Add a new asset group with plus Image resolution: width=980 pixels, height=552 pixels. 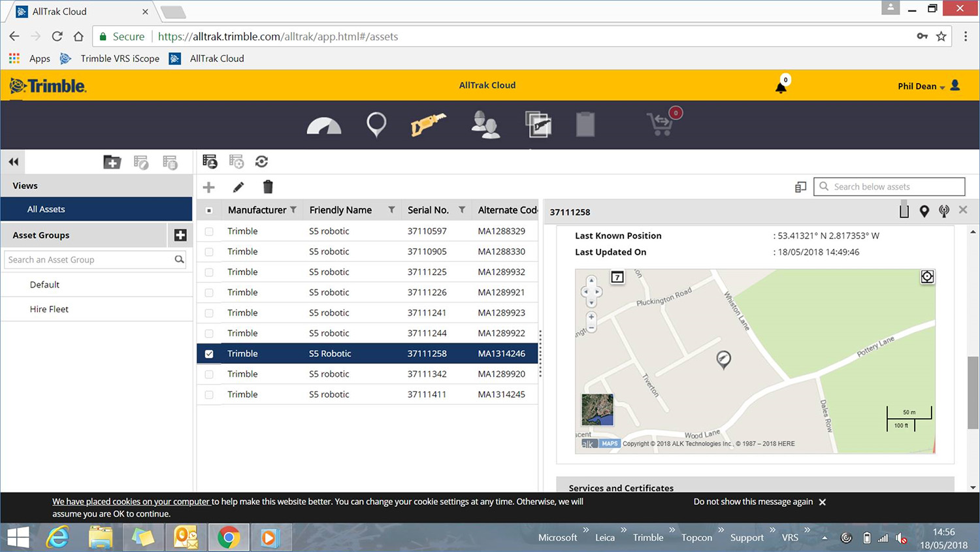[180, 235]
